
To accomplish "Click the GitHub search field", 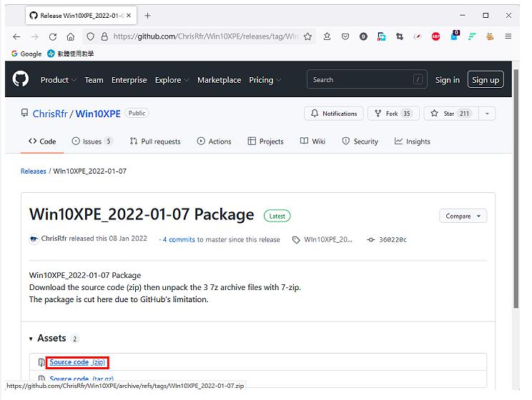I will tap(366, 80).
